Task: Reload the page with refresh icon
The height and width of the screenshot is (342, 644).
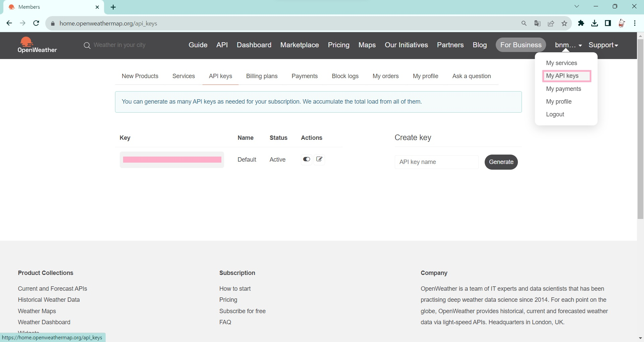Action: click(x=36, y=23)
